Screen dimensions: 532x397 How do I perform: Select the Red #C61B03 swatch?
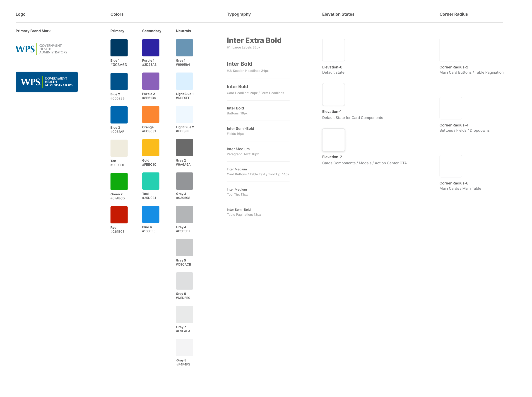pyautogui.click(x=119, y=215)
